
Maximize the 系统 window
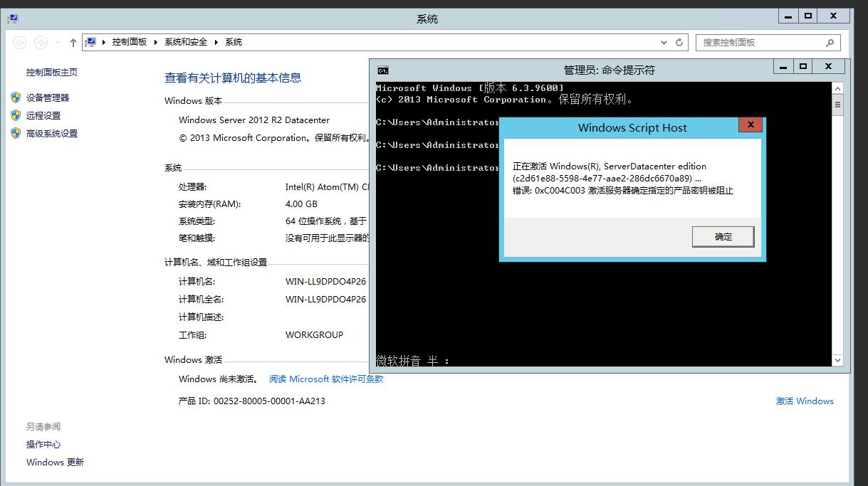[808, 16]
